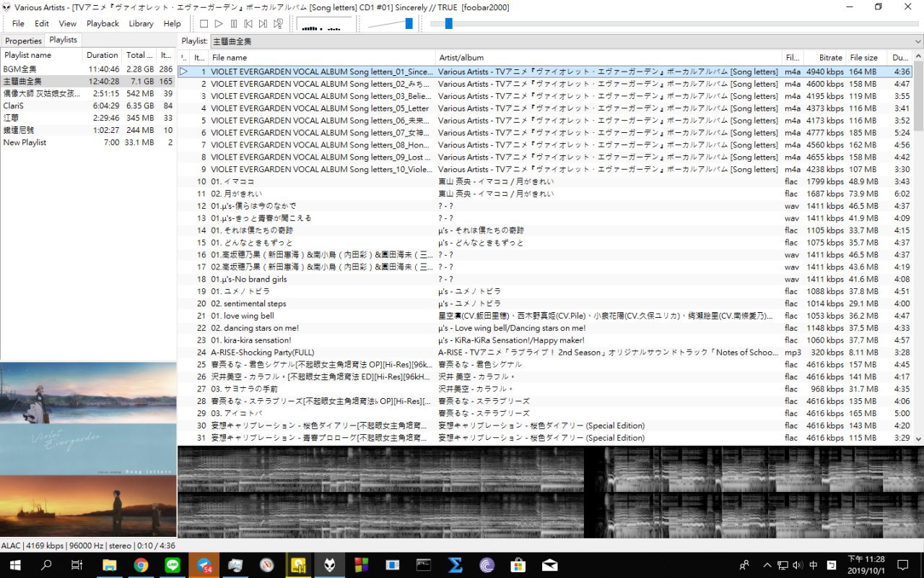924x578 pixels.
Task: Select track 20 sentimental steps
Action: point(545,303)
